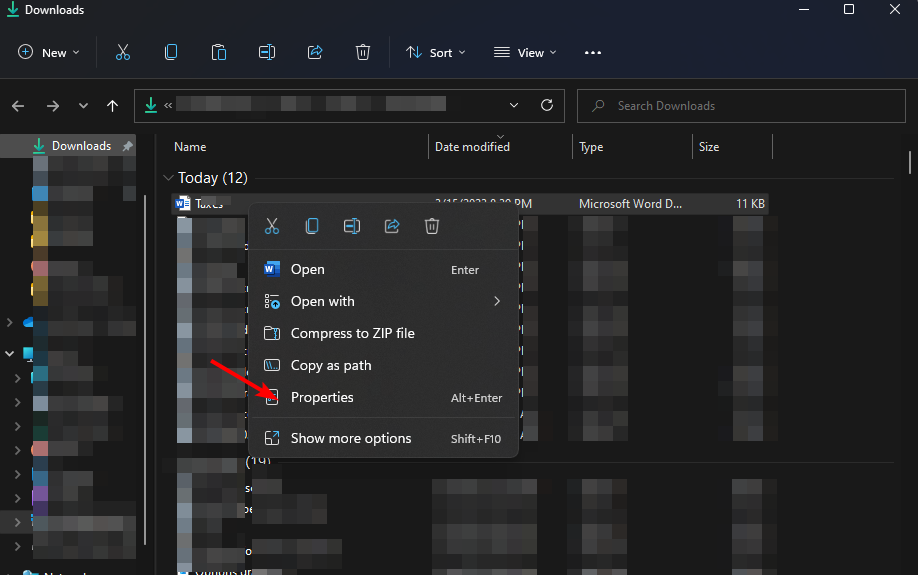Click the Delete icon in the context menu

pos(432,227)
